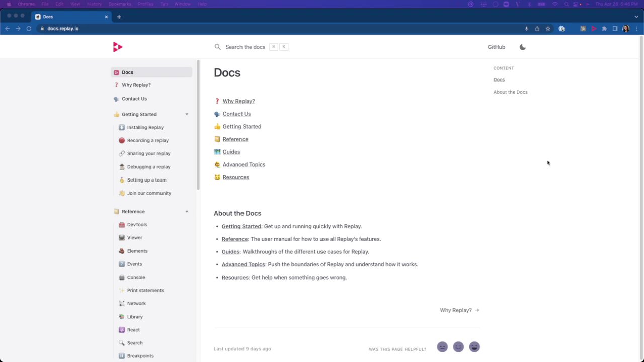Open Reference link in top list
644x362 pixels.
click(x=235, y=139)
